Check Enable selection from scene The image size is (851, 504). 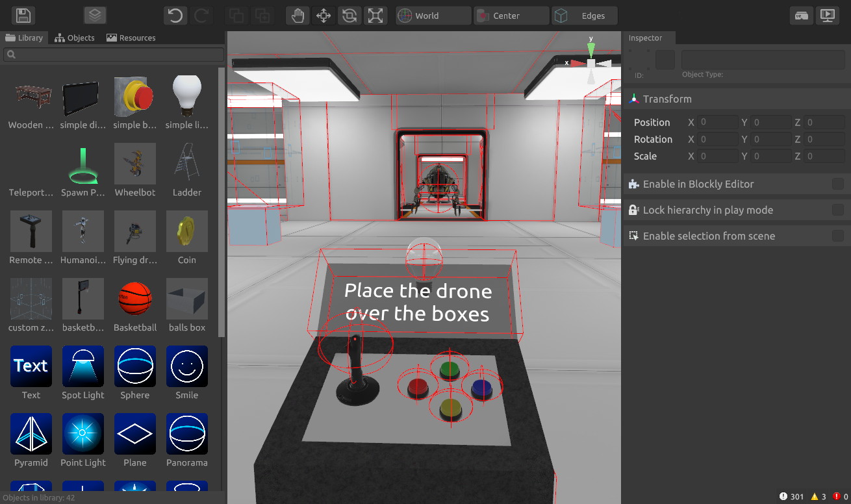[838, 236]
